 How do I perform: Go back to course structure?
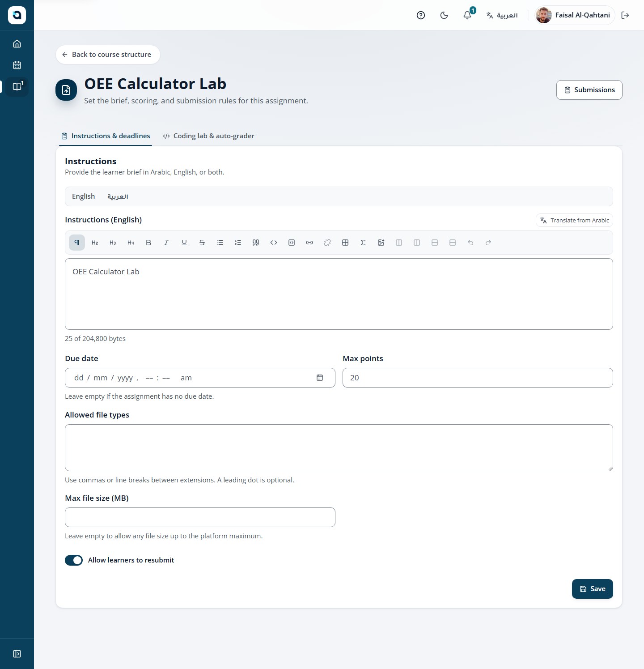click(x=108, y=55)
